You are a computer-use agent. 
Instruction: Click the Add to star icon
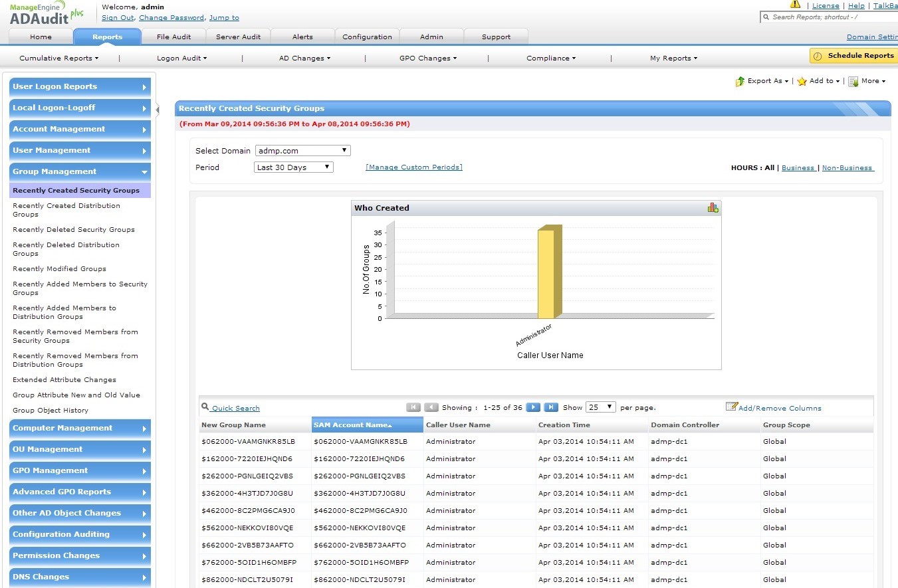[x=802, y=81]
